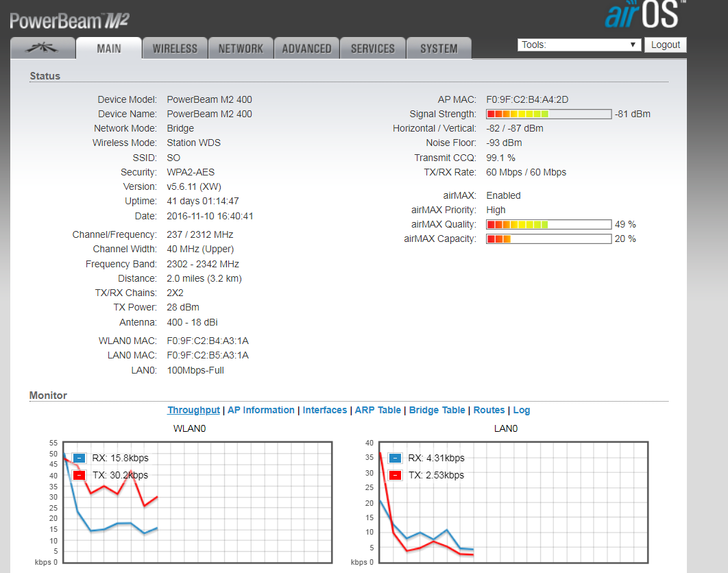The image size is (728, 573).
Task: Click the Wireless Mode value Station WDS
Action: [193, 143]
